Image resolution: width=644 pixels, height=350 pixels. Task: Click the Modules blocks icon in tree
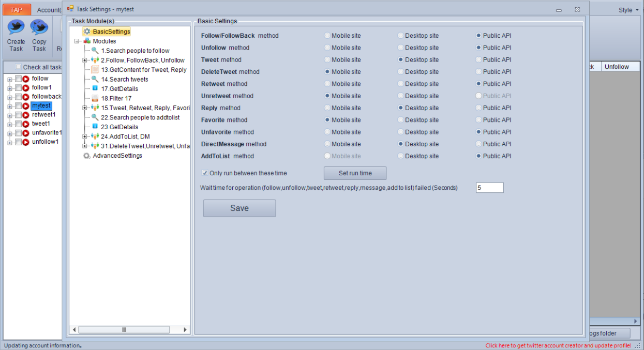[87, 41]
